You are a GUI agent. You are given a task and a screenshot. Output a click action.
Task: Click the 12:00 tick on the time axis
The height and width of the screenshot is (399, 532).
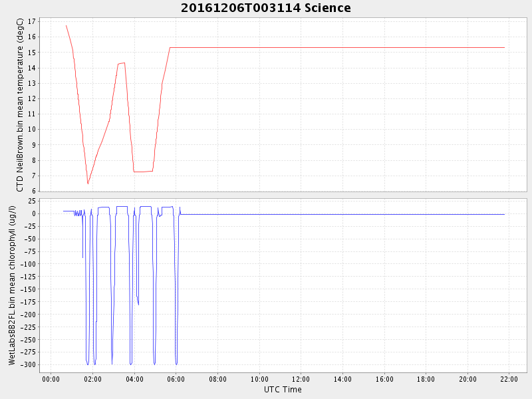tap(301, 379)
